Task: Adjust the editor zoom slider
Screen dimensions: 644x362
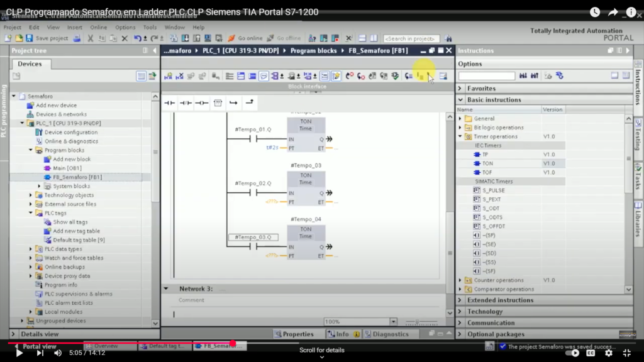Action: point(418,322)
